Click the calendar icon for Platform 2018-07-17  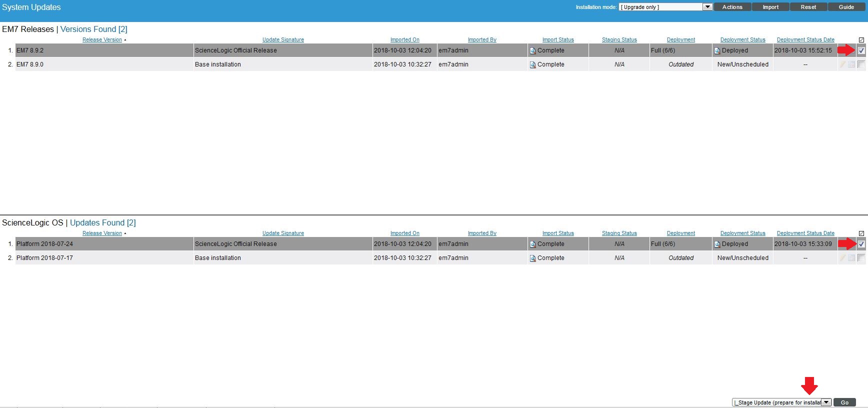point(851,258)
